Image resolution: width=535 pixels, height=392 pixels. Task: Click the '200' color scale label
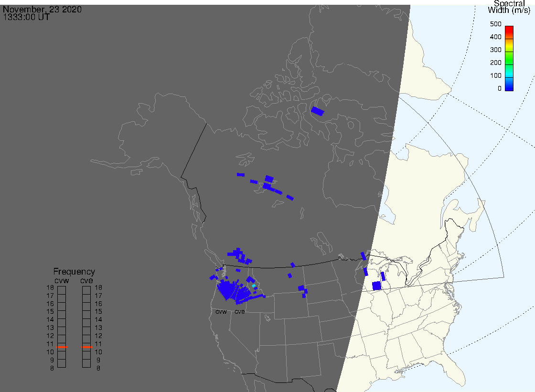(495, 63)
